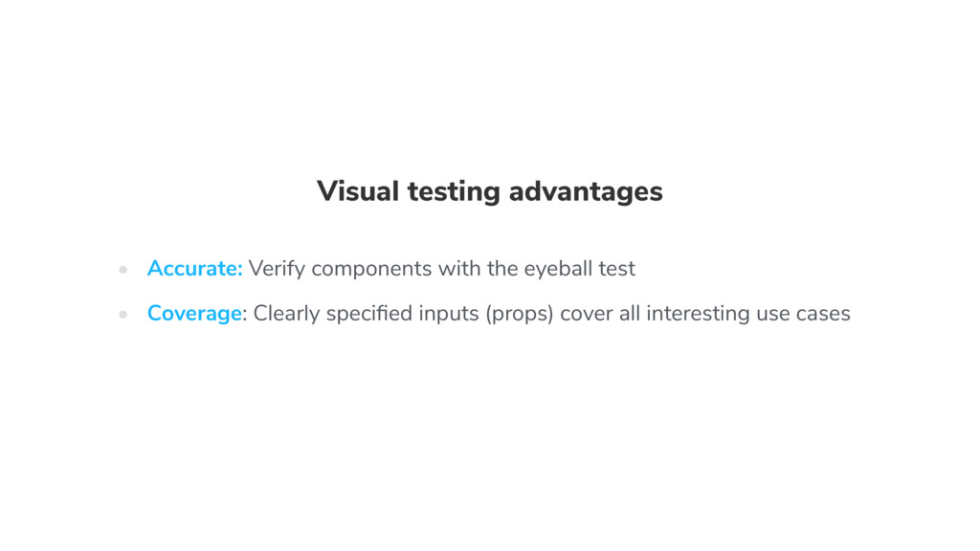The height and width of the screenshot is (551, 980).
Task: Click the word 'Visual' in the title
Action: 358,191
